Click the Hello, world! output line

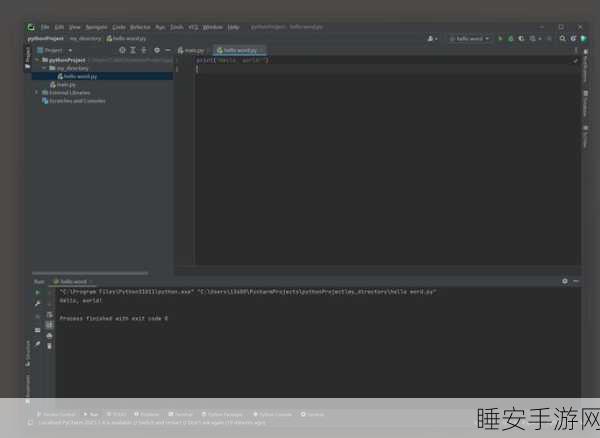pos(81,301)
